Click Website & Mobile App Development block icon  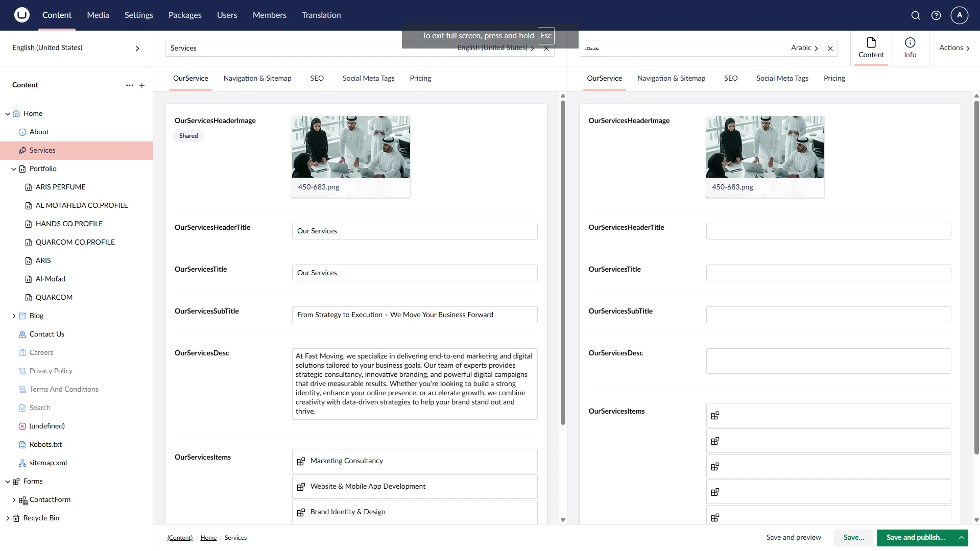pos(301,487)
